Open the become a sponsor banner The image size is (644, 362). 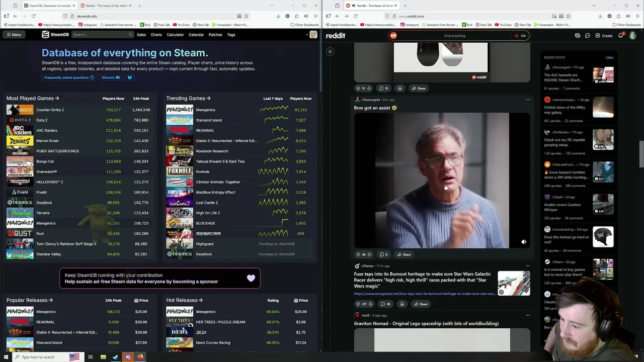160,279
